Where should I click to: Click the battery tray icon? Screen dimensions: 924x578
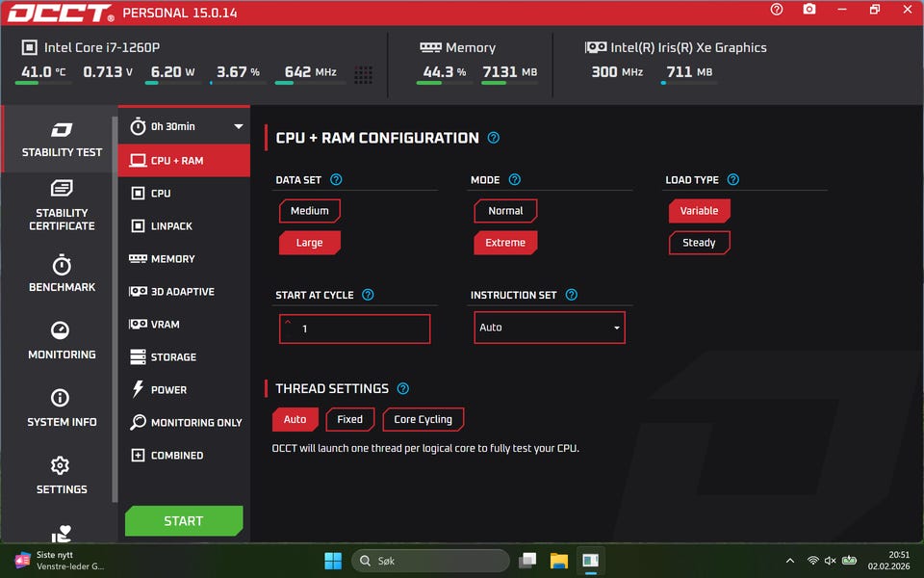(849, 561)
